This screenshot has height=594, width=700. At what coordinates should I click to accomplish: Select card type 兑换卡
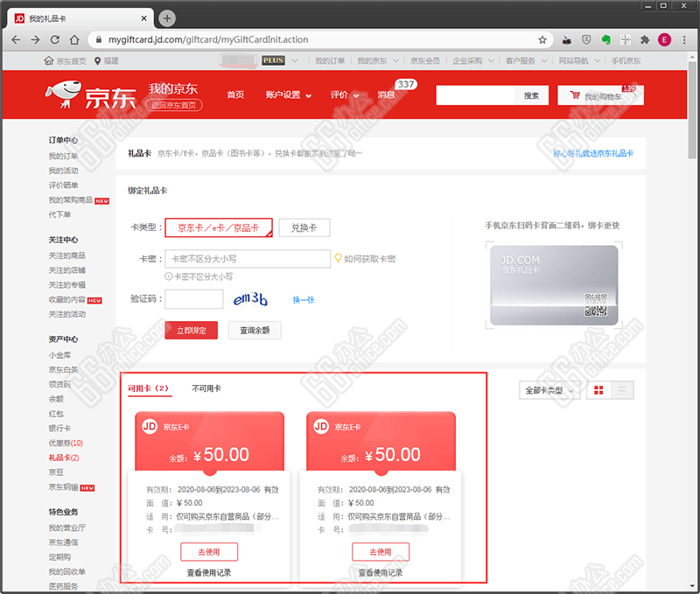[304, 227]
